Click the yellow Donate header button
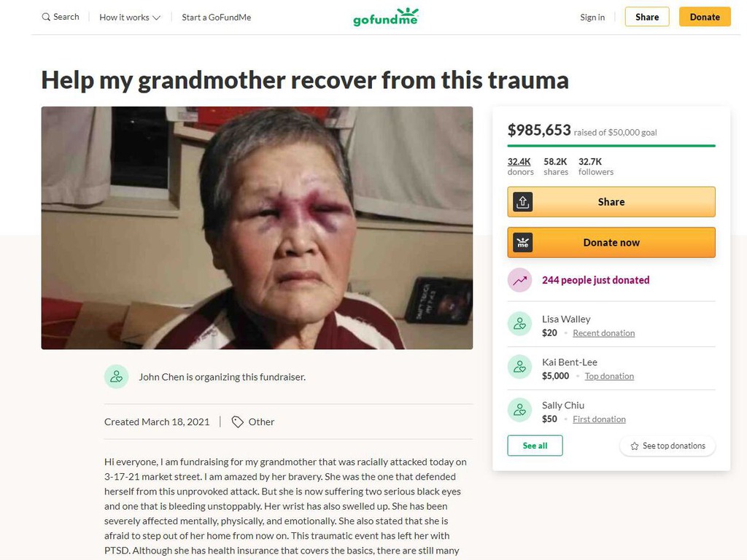This screenshot has width=747, height=560. click(705, 17)
